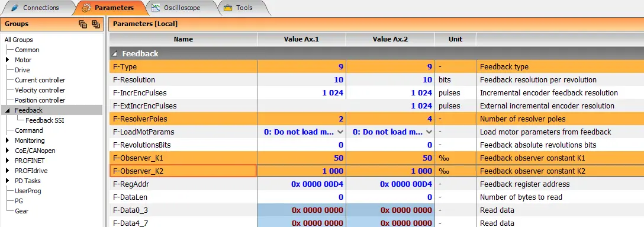Expand the PROFIdrive group

[x=7, y=171]
